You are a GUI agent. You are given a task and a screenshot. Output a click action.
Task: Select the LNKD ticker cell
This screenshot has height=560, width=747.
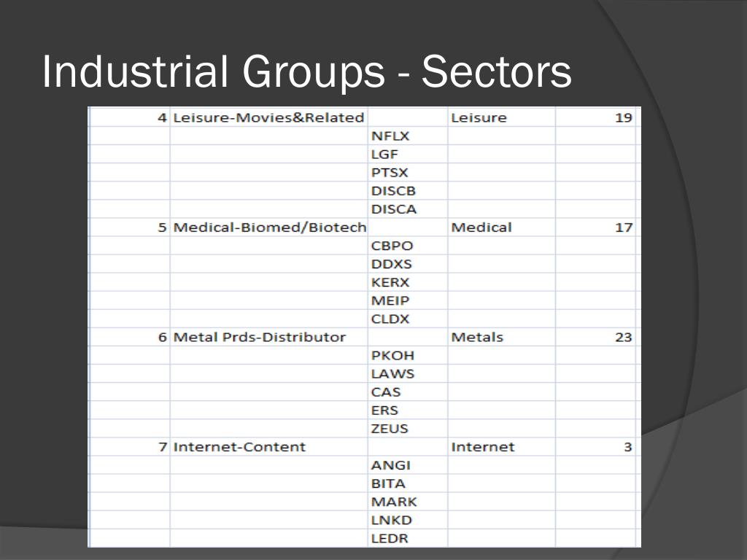(x=408, y=520)
